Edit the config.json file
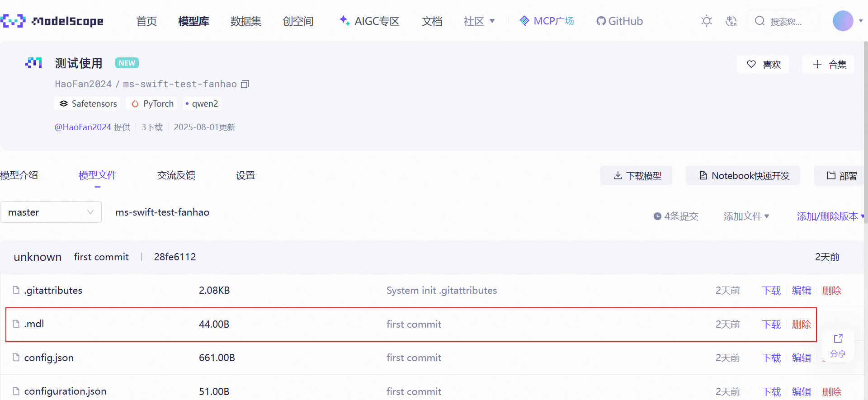The height and width of the screenshot is (400, 868). pyautogui.click(x=802, y=358)
